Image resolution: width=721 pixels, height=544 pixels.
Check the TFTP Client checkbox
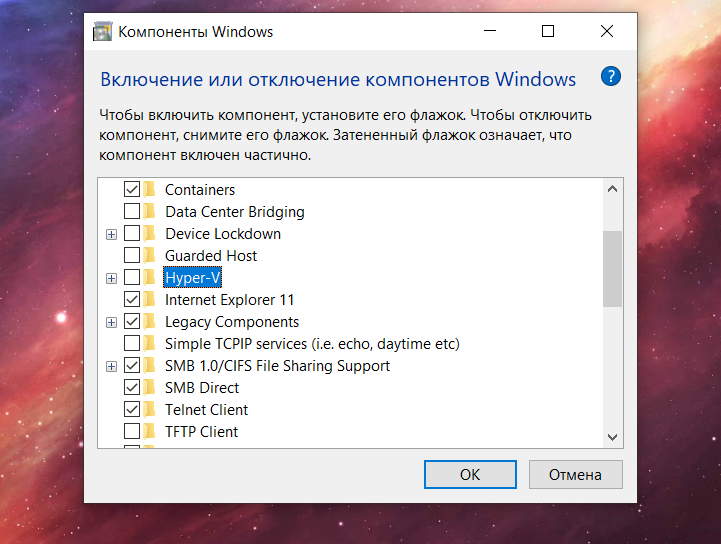[132, 431]
